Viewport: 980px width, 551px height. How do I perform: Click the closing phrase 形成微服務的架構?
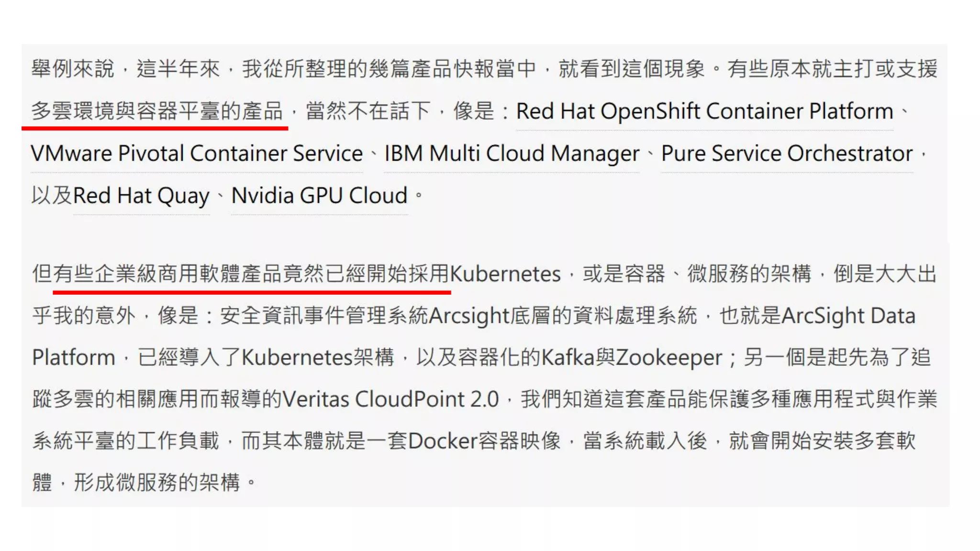pos(157,482)
